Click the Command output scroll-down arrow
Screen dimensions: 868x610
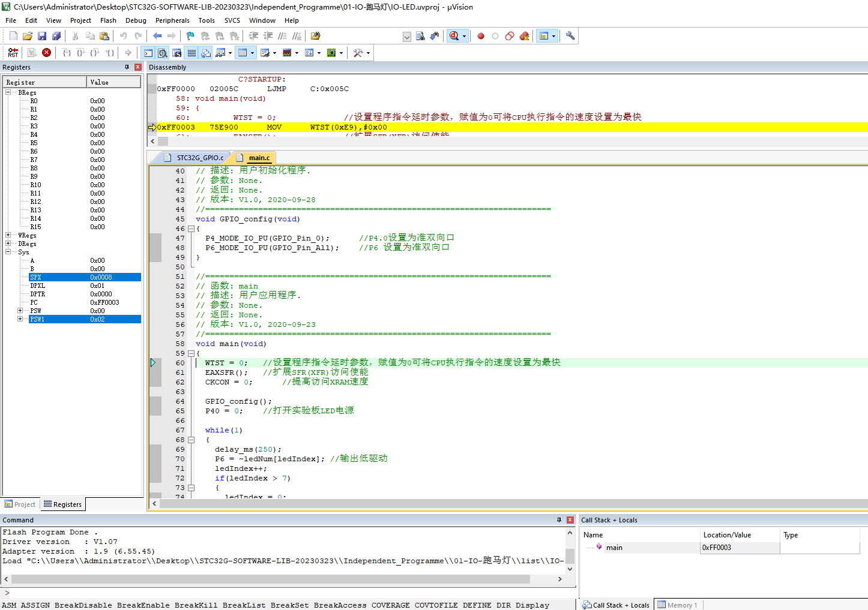570,569
